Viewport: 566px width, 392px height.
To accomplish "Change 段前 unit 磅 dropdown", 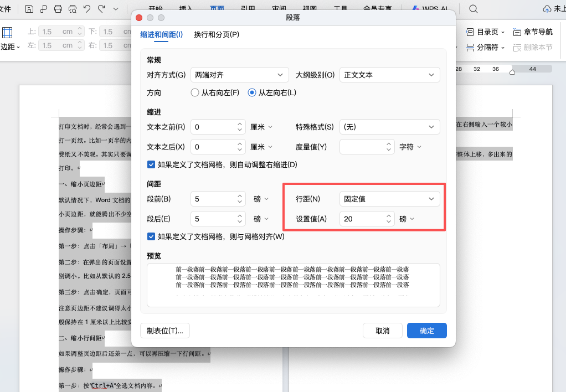I will pyautogui.click(x=261, y=199).
